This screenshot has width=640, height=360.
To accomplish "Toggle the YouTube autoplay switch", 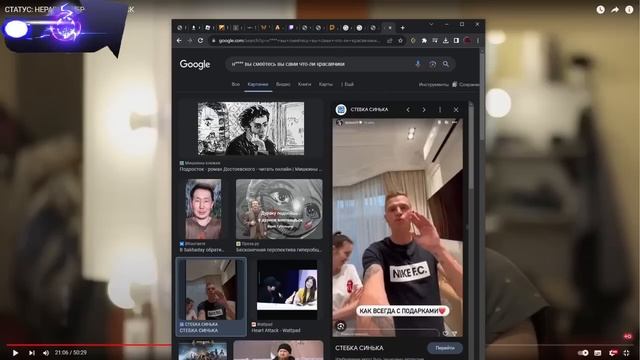I will (x=583, y=353).
